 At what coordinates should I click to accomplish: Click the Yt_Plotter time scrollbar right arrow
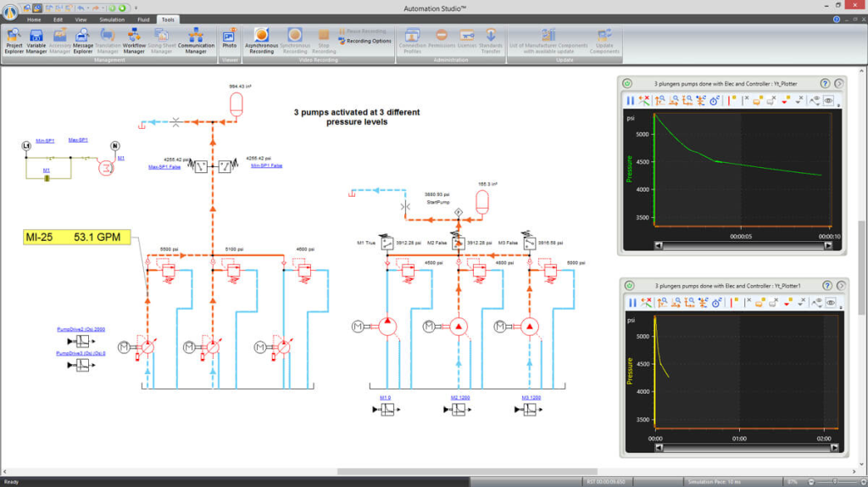pos(828,245)
